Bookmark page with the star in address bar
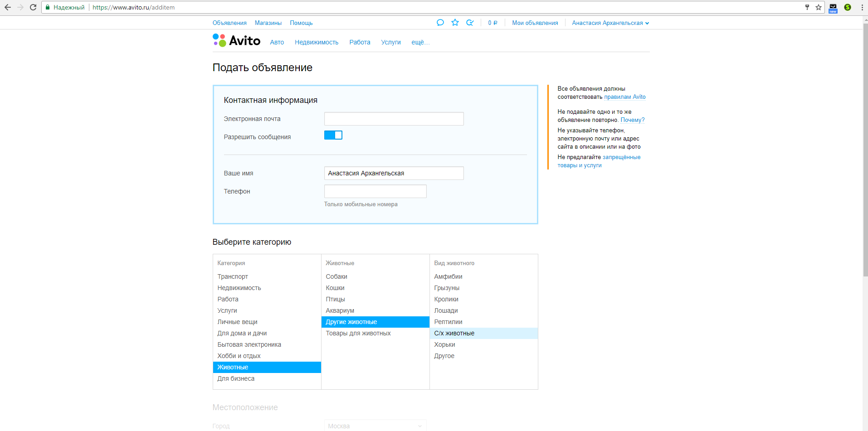868x431 pixels. coord(819,7)
